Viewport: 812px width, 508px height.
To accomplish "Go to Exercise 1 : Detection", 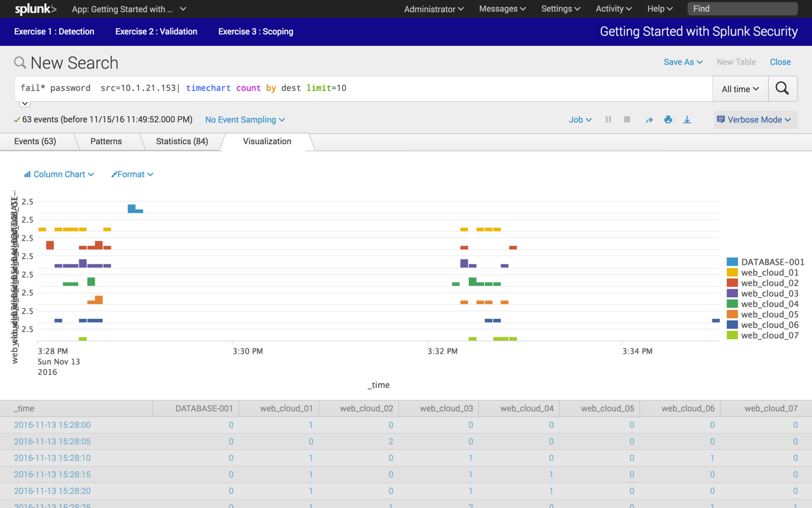I will 54,31.
